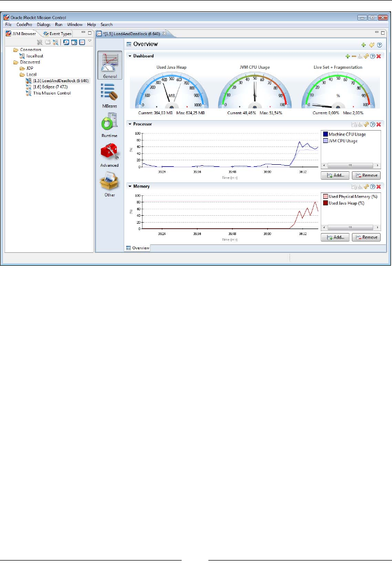
Task: Click the Processor section freeze graph icon
Action: point(354,124)
